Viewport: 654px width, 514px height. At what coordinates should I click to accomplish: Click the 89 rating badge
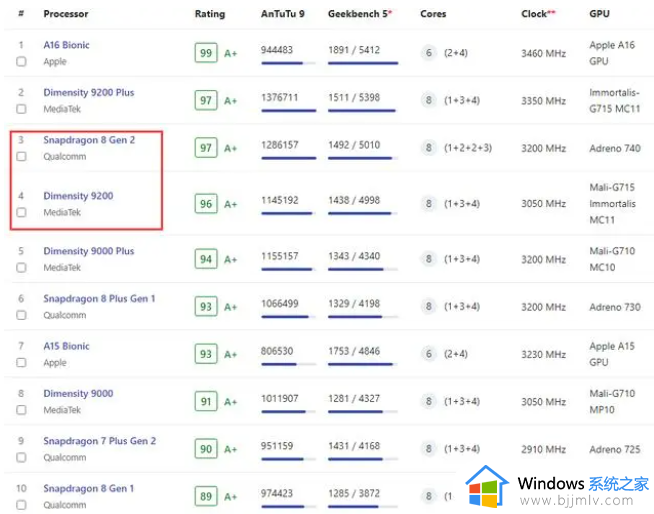tap(206, 496)
